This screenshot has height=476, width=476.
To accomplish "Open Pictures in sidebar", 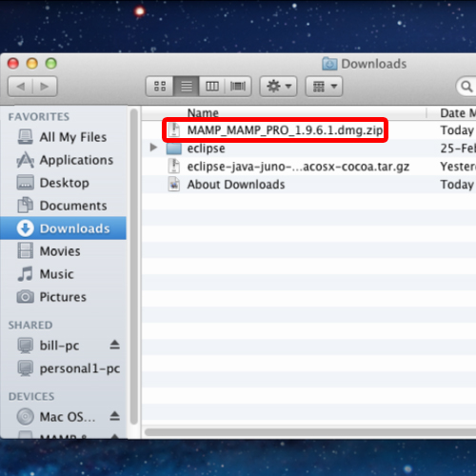I will pyautogui.click(x=64, y=297).
